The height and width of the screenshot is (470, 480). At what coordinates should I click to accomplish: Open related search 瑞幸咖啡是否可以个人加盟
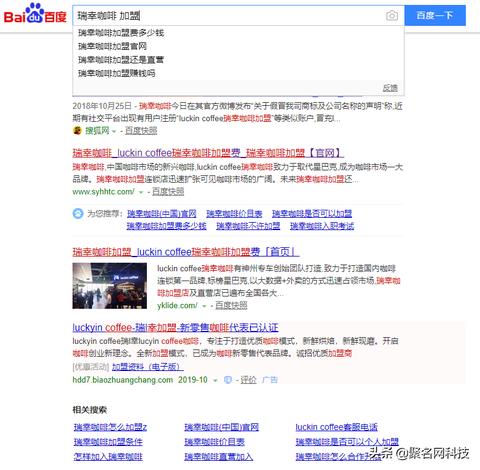coord(347,442)
